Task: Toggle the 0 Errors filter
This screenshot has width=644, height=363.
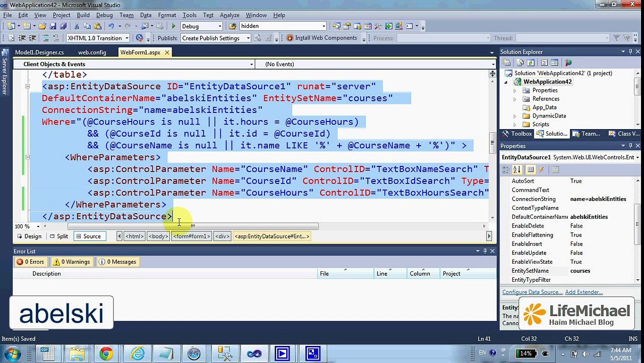Action: click(30, 262)
